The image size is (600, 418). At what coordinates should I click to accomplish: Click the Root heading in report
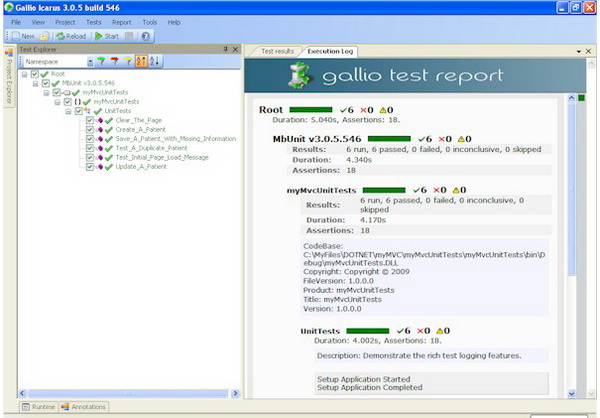point(271,110)
